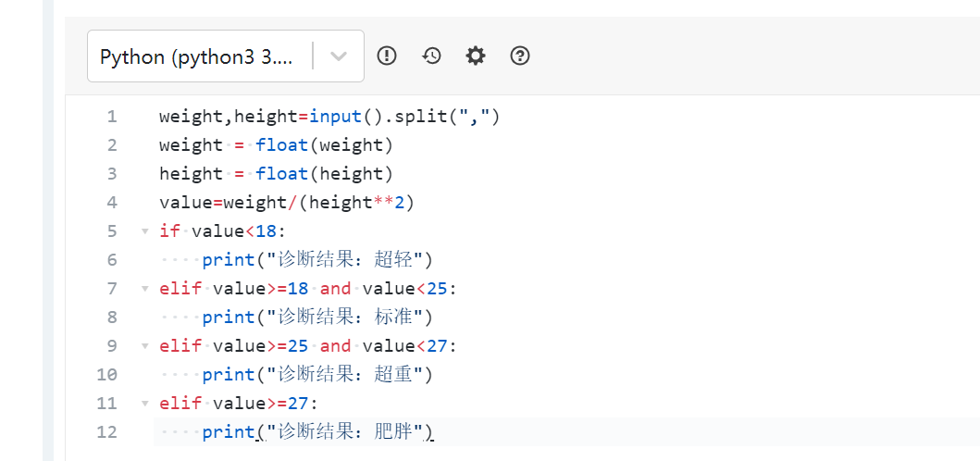Click the exclamation notice icon in toolbar
Image resolution: width=980 pixels, height=461 pixels.
387,56
